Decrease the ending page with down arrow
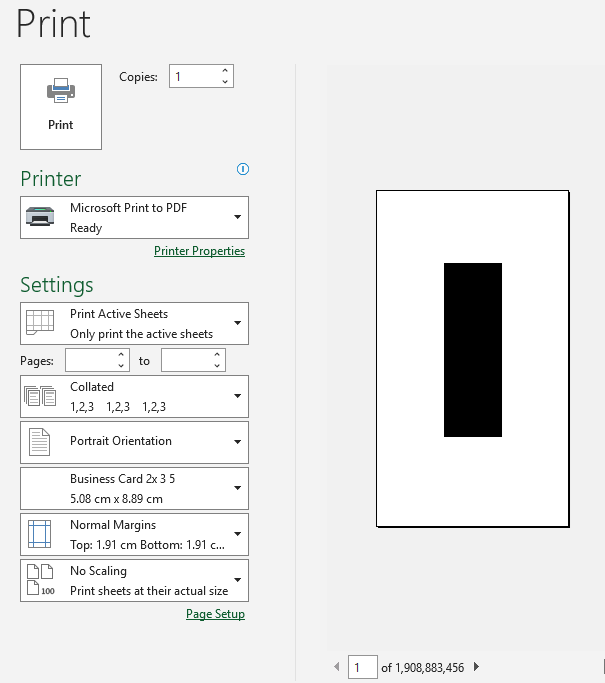Screen dimensions: 605x683 pyautogui.click(x=217, y=366)
